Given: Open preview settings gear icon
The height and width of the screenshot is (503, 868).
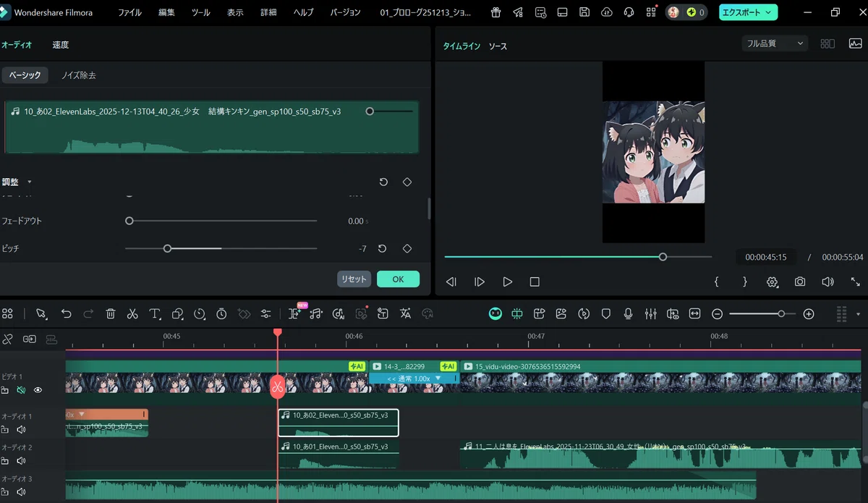Looking at the screenshot, I should [773, 282].
